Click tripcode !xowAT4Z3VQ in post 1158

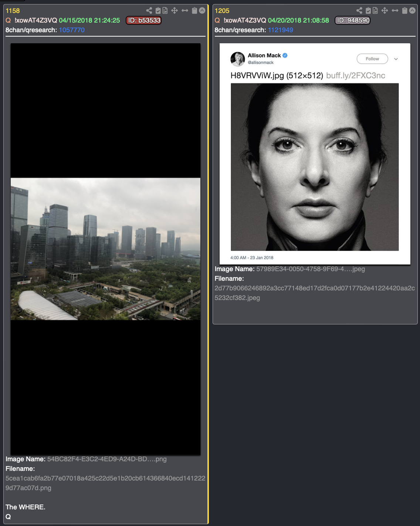tap(36, 20)
